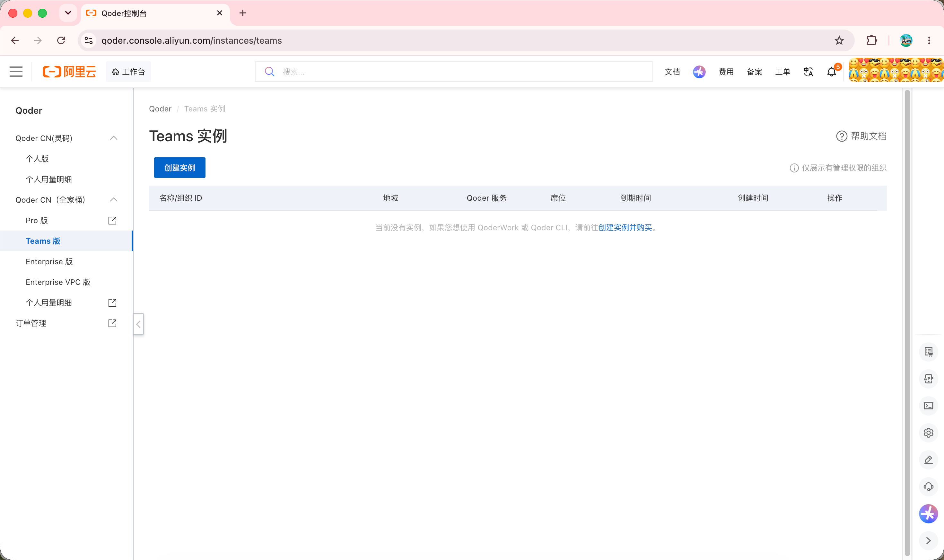Follow the 创建实例并购买 link
944x560 pixels.
pos(625,228)
